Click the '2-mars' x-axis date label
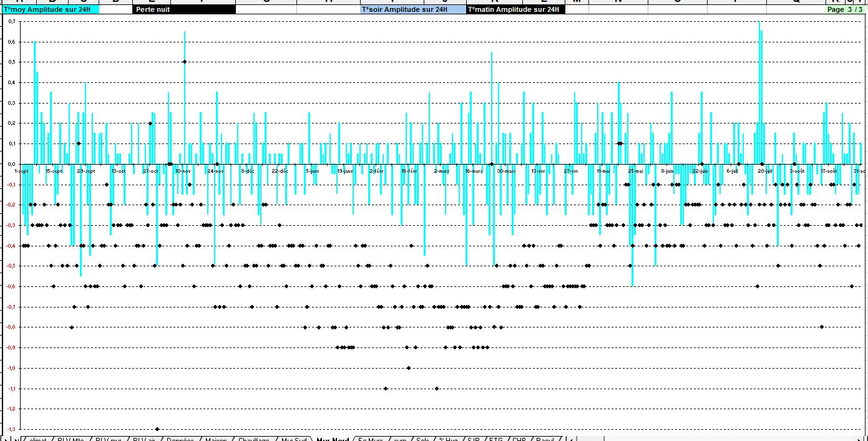The height and width of the screenshot is (441, 868). coord(442,170)
